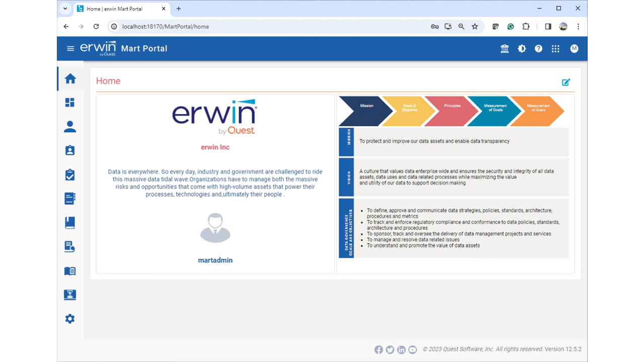Click the Home page heading
This screenshot has height=362, width=644.
108,81
